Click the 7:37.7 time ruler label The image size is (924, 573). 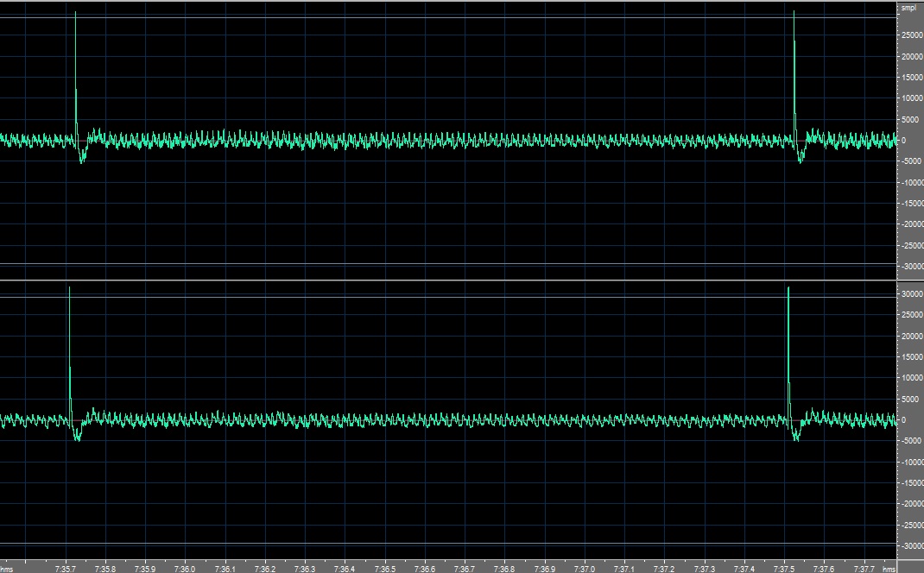864,569
